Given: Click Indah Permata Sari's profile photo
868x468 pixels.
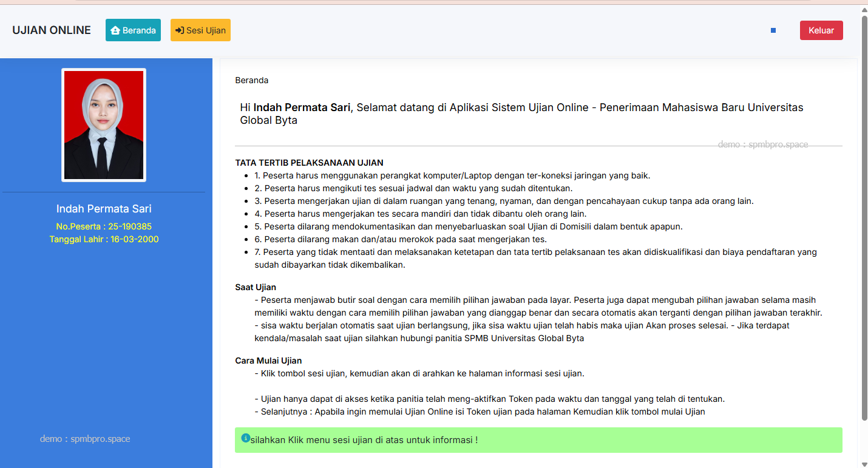Looking at the screenshot, I should tap(104, 125).
